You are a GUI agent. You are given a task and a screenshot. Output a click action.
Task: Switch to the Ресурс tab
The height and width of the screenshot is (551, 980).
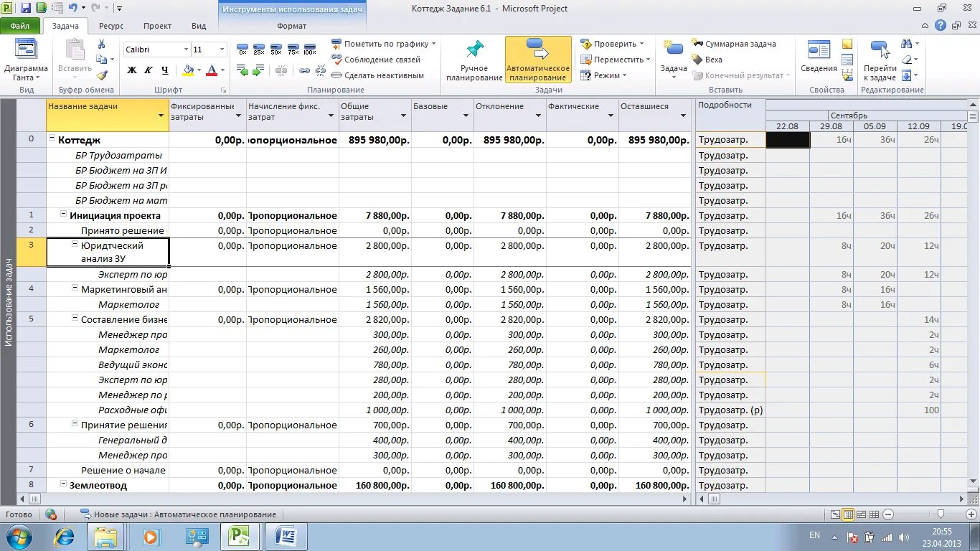point(111,26)
